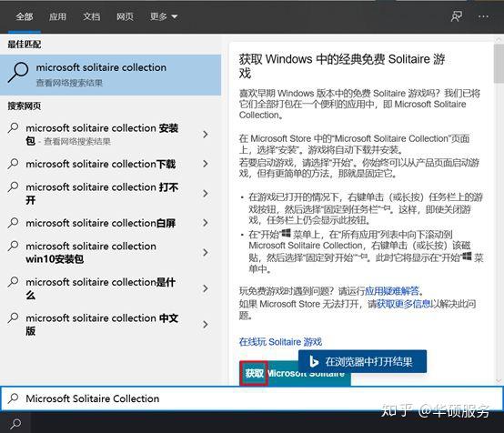Expand the collection下载 suggestion arrow

point(206,164)
